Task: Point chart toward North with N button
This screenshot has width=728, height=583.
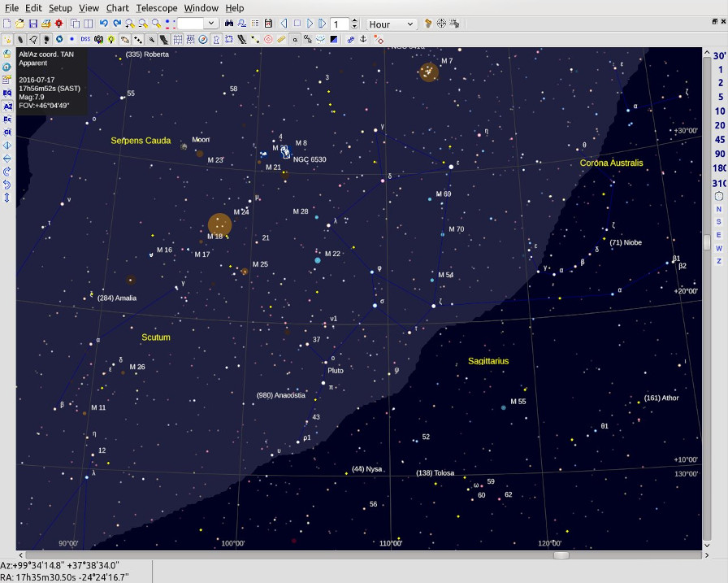Action: coord(719,209)
